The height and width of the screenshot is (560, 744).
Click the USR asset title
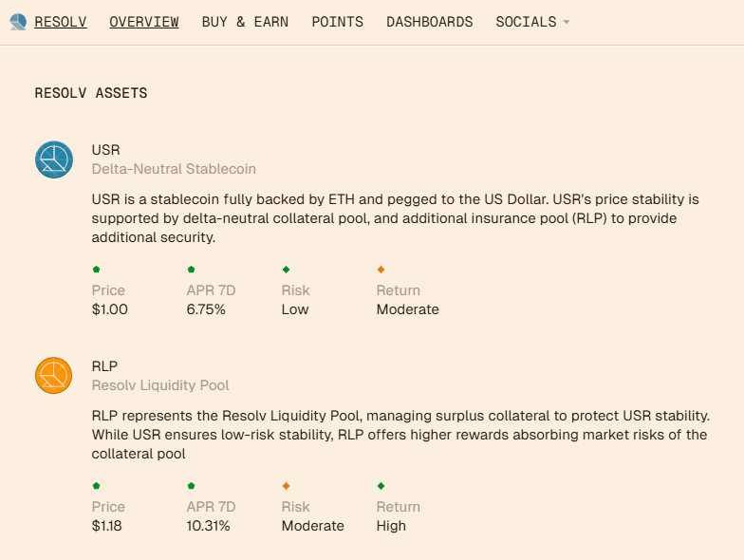(106, 150)
